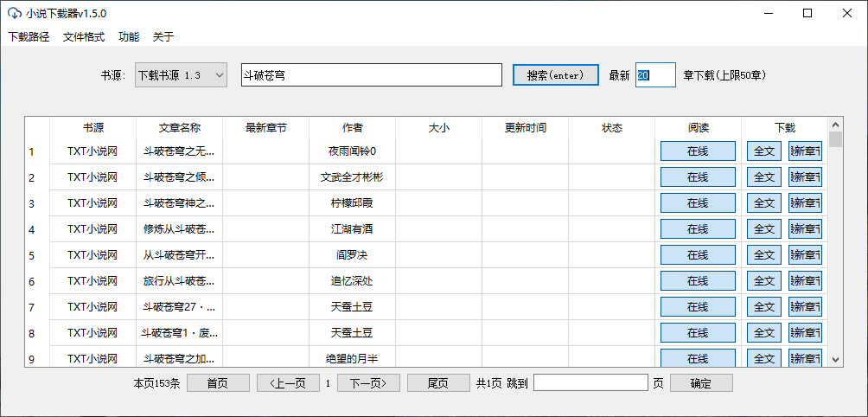Viewport: 868px width, 417px height.
Task: Download newest chapters for row 5 novel
Action: [x=805, y=255]
